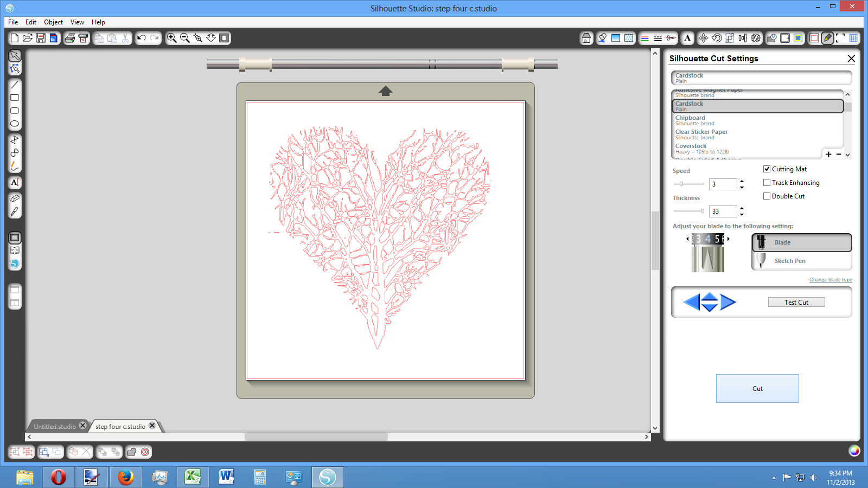Select Clear Sticker Paper in the material list

click(757, 134)
